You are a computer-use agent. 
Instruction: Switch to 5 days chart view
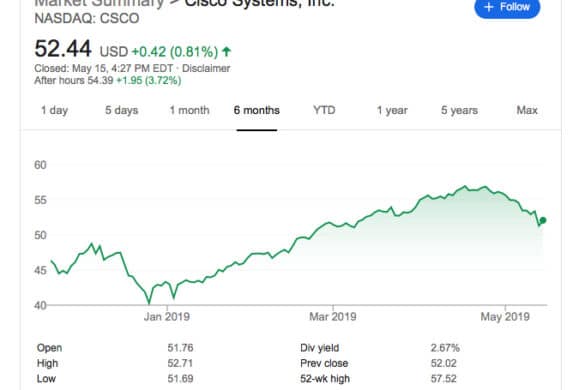(x=122, y=110)
